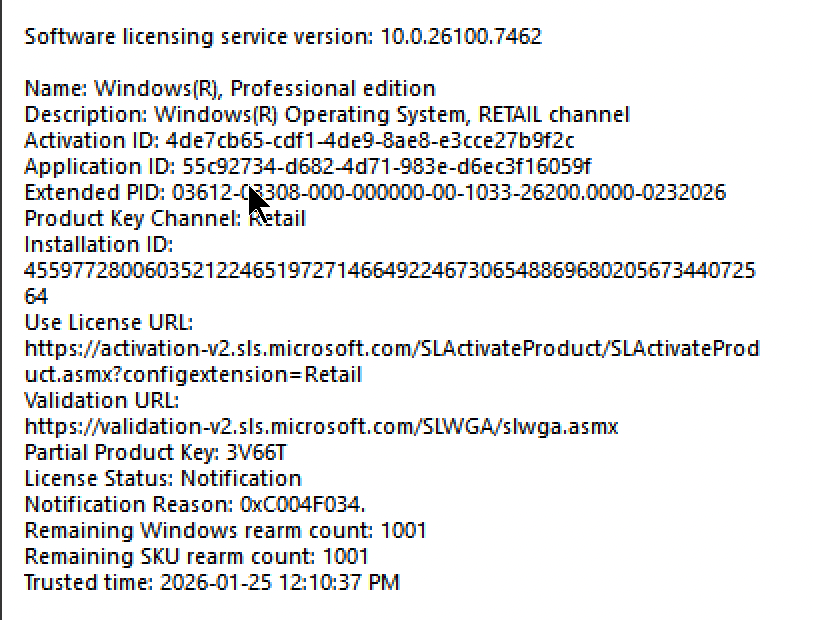Image resolution: width=814 pixels, height=620 pixels.
Task: Click the Software licensing service version line
Action: pos(283,37)
